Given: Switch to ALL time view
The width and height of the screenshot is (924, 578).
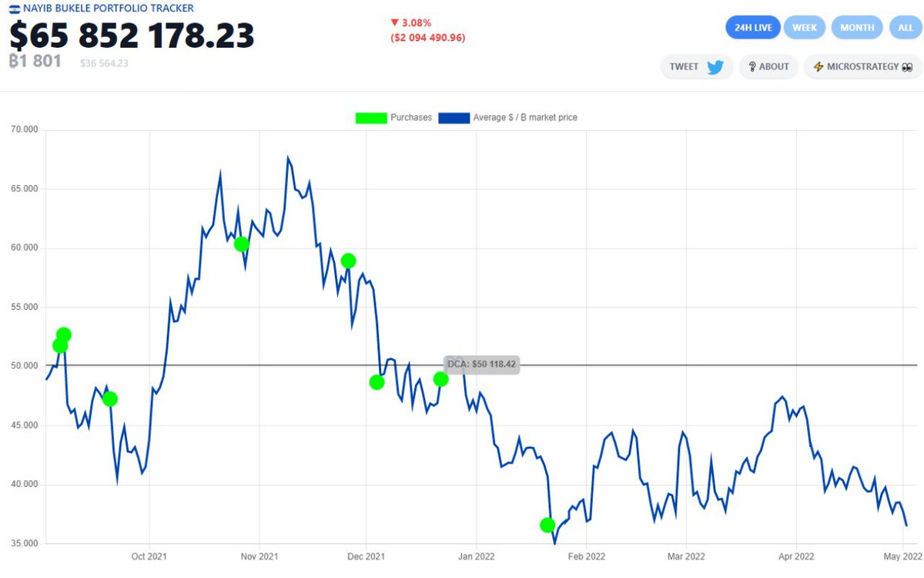Looking at the screenshot, I should [x=905, y=28].
